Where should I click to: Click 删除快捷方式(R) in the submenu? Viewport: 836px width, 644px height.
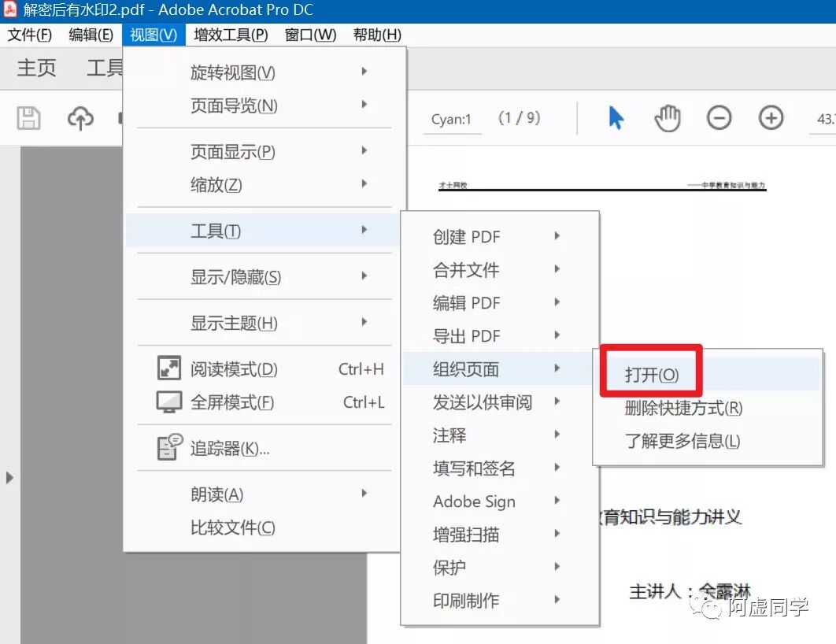(x=708, y=407)
